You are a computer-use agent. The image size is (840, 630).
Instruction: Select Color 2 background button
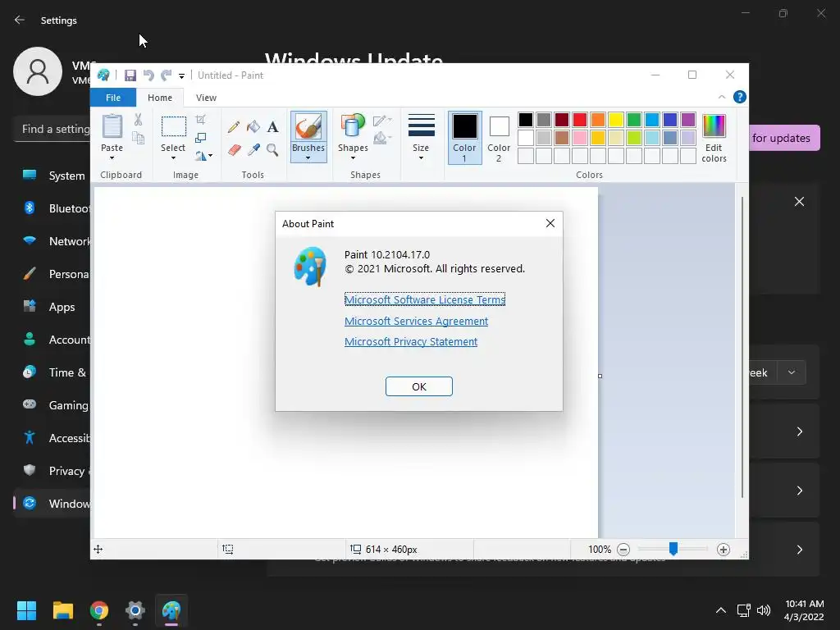pyautogui.click(x=499, y=138)
